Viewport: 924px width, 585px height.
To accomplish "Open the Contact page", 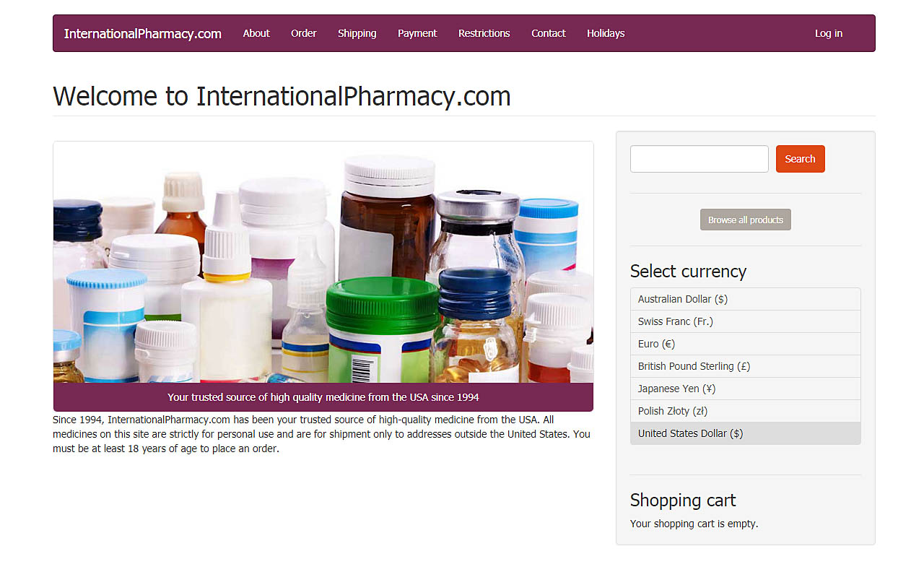I will pyautogui.click(x=549, y=33).
